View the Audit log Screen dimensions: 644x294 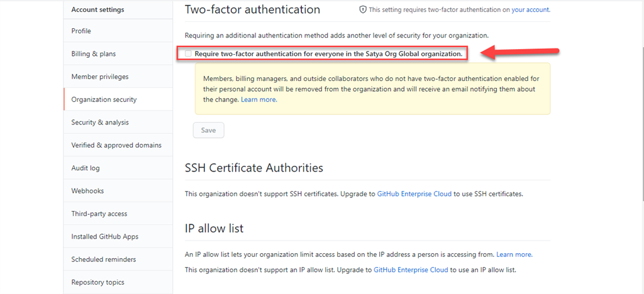tap(118, 168)
